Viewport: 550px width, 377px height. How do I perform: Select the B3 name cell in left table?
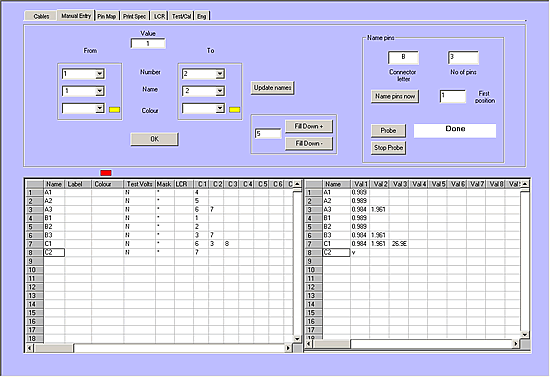[54, 235]
